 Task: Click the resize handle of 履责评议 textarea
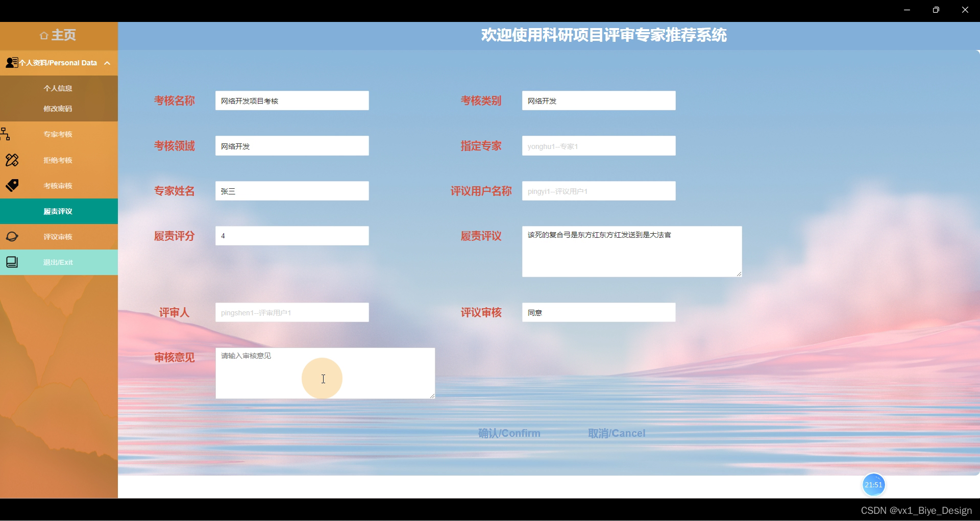pos(739,274)
